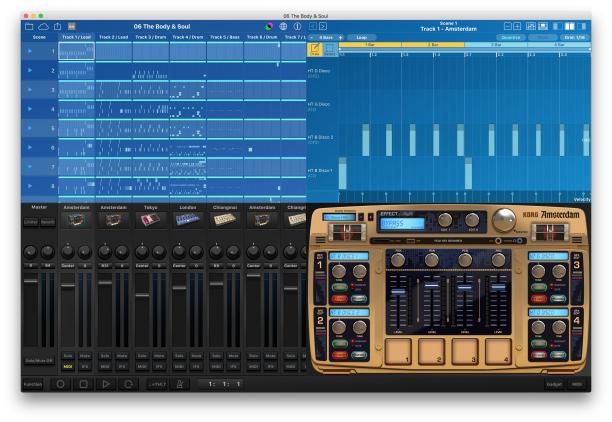Click the stop square button in transport
612x422 pixels.
point(83,384)
